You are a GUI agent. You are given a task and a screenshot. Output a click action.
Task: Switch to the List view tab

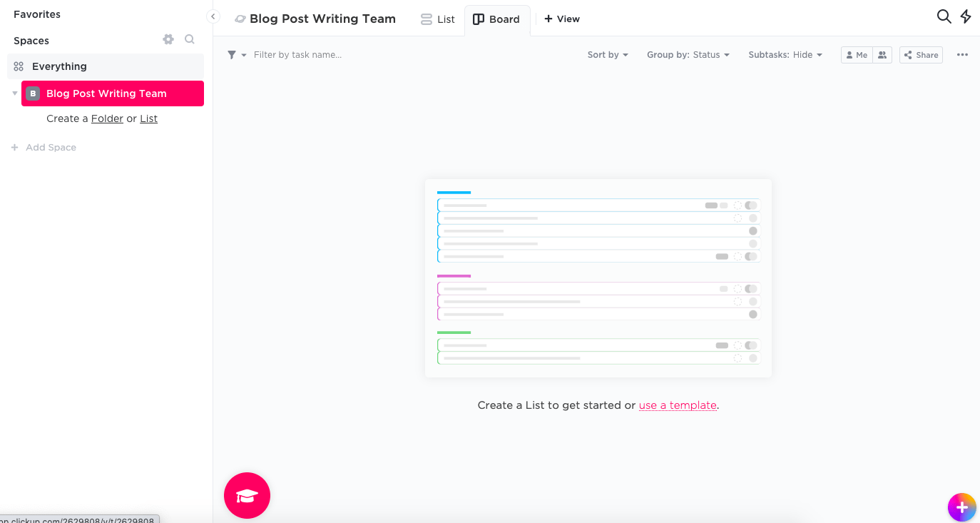tap(437, 19)
